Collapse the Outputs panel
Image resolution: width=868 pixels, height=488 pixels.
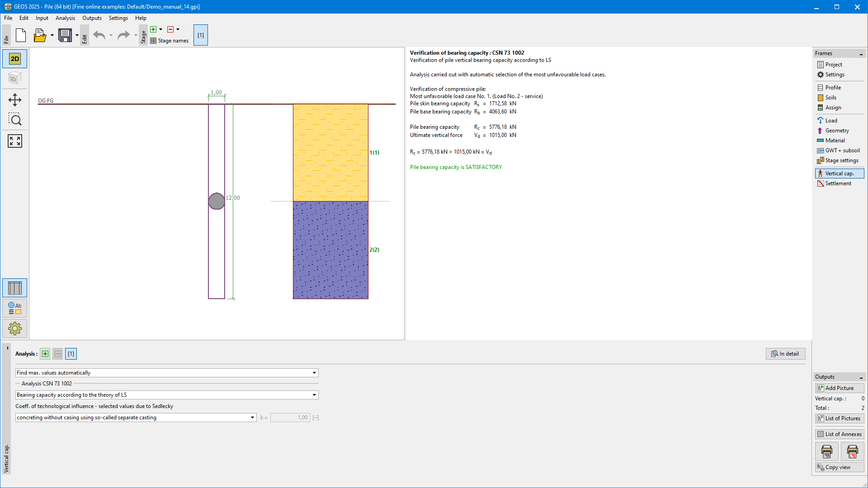[861, 377]
